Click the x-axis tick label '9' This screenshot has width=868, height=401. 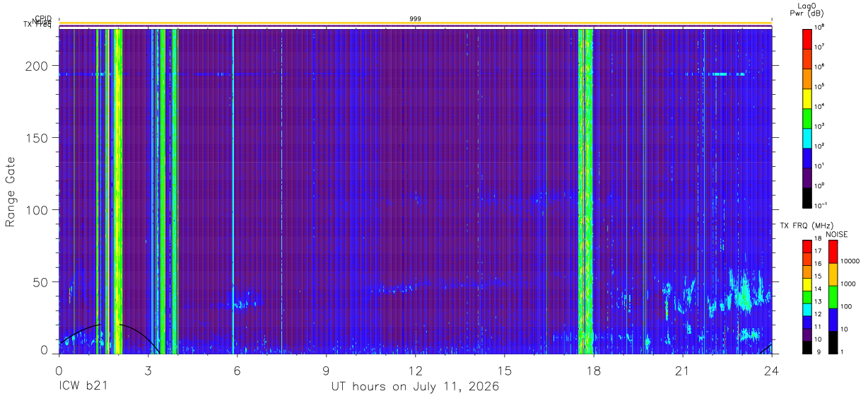point(327,371)
